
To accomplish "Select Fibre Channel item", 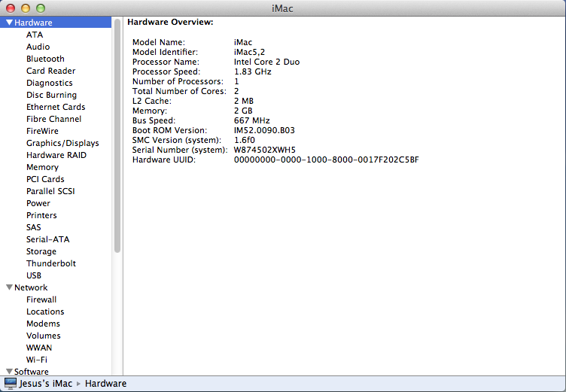I will (x=53, y=119).
